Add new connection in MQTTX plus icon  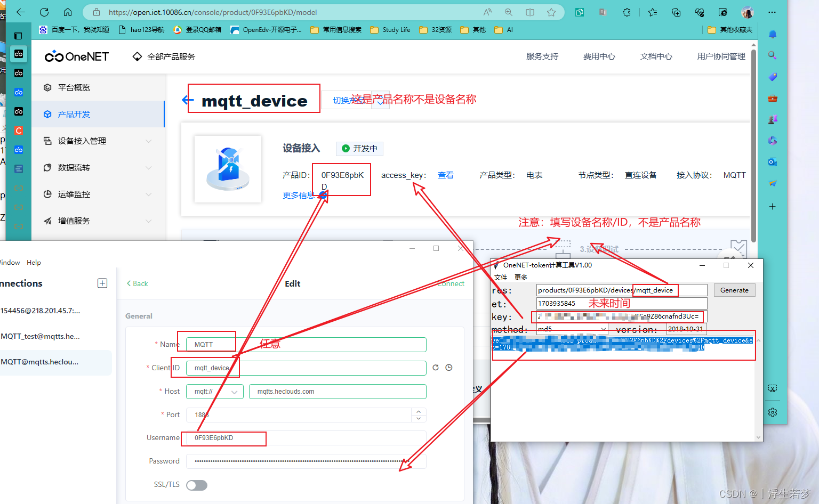tap(102, 283)
